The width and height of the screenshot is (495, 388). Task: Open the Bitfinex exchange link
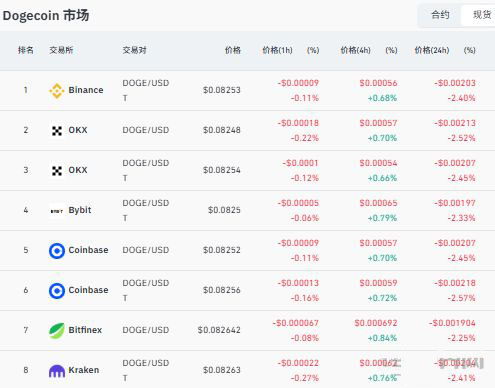[x=85, y=330]
